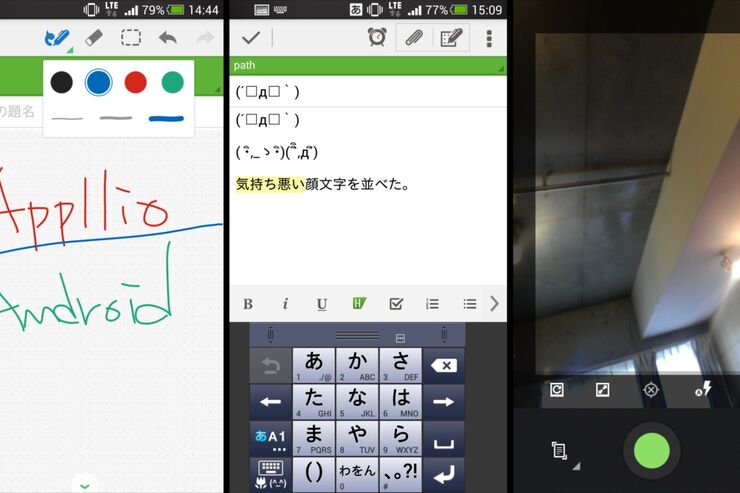Tap the parentheses () key
The image size is (740, 493).
(314, 475)
